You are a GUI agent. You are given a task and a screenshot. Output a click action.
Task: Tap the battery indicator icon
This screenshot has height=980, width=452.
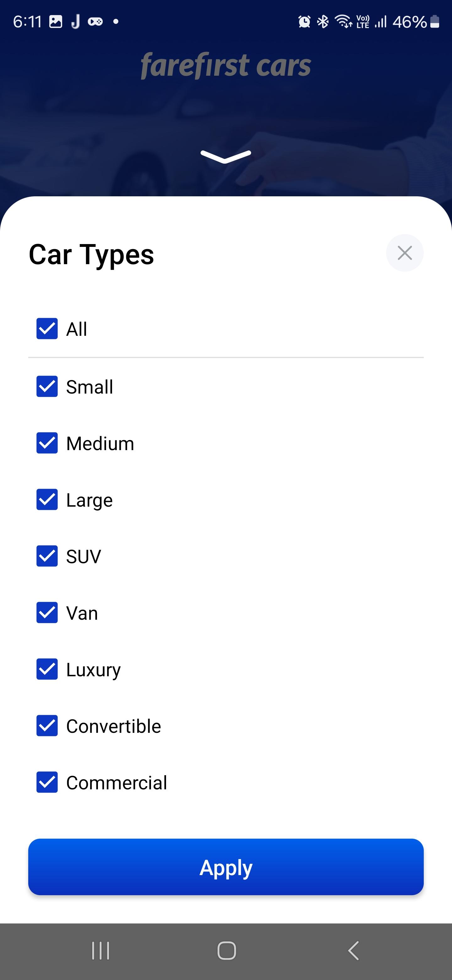pyautogui.click(x=435, y=22)
